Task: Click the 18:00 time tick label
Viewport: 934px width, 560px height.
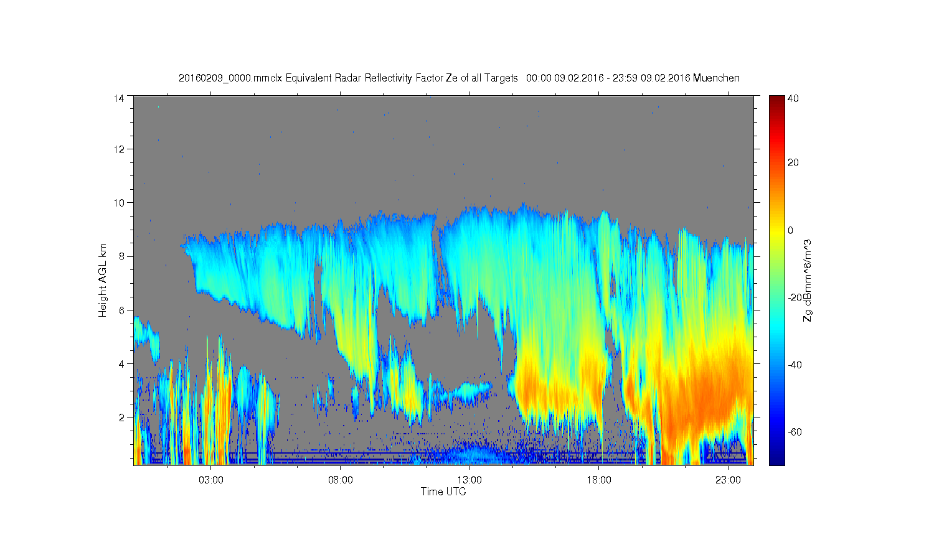Action: click(x=599, y=480)
